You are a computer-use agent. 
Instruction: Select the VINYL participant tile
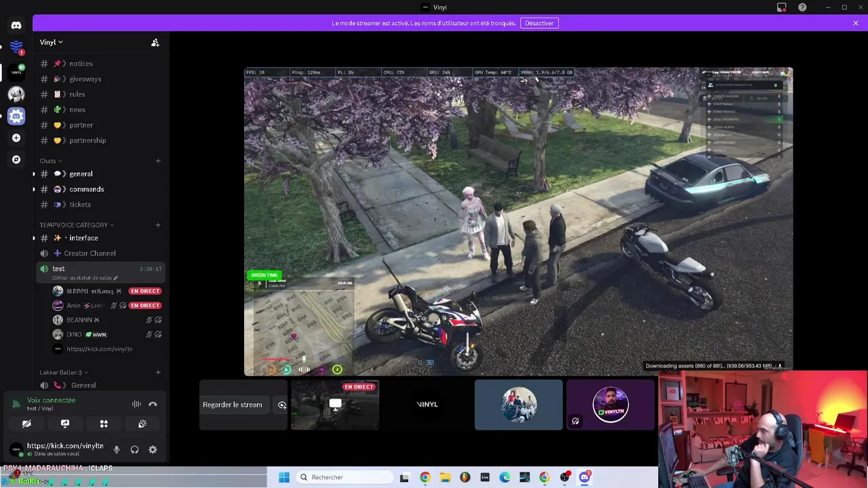tap(427, 405)
